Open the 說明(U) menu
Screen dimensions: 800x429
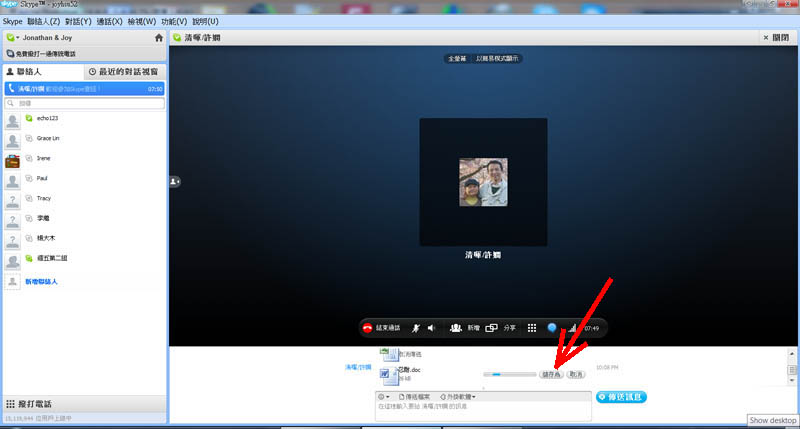click(x=205, y=21)
